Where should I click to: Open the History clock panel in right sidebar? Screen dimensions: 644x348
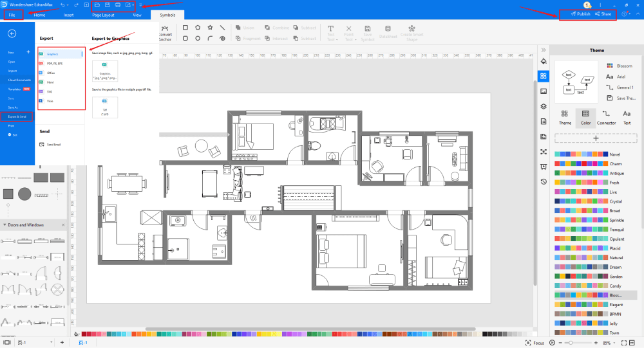544,181
